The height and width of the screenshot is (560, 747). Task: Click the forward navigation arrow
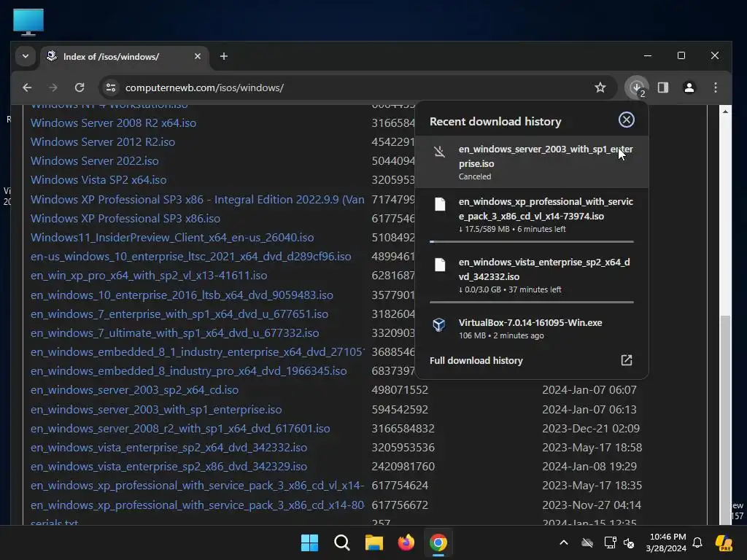[x=53, y=87]
